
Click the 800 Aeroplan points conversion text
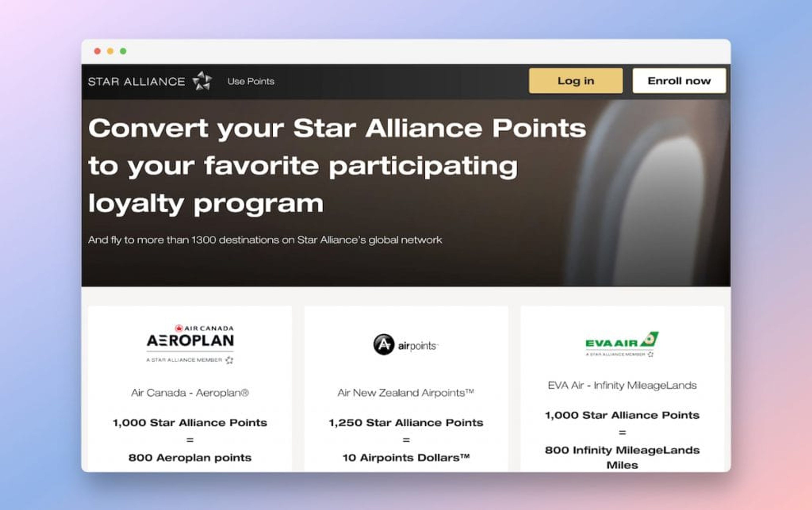point(190,457)
